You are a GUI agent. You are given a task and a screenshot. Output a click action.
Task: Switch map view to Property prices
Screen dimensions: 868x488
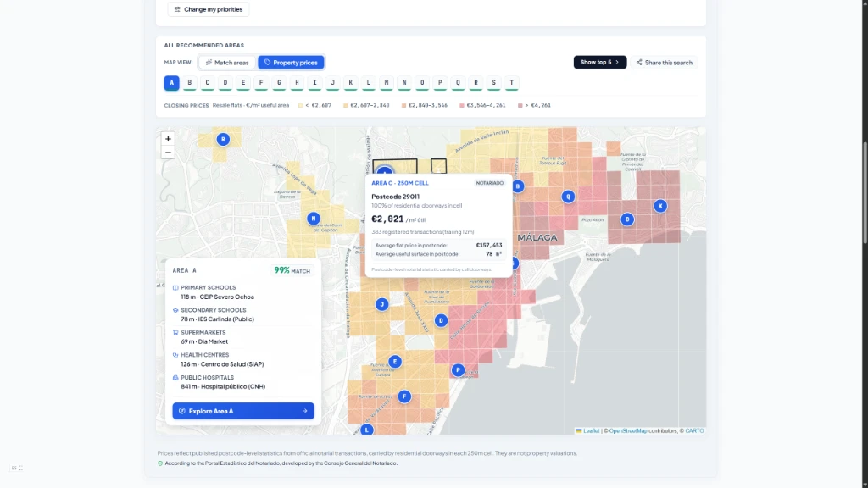(x=291, y=63)
